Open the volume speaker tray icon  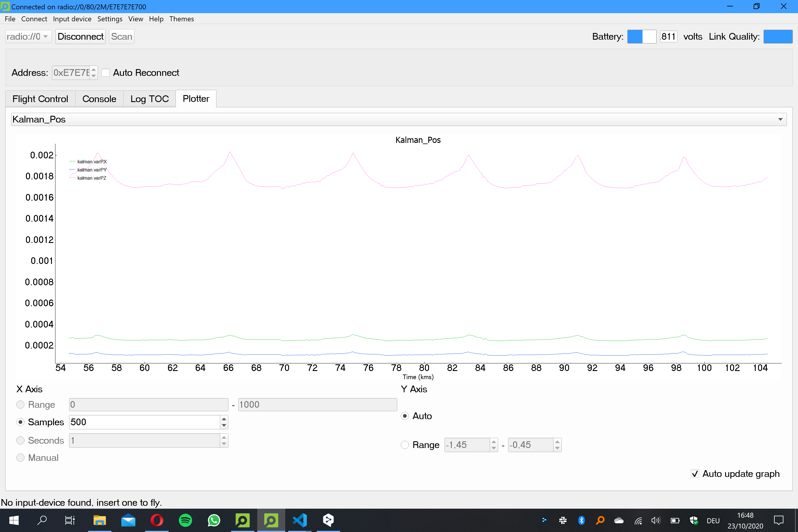[655, 520]
